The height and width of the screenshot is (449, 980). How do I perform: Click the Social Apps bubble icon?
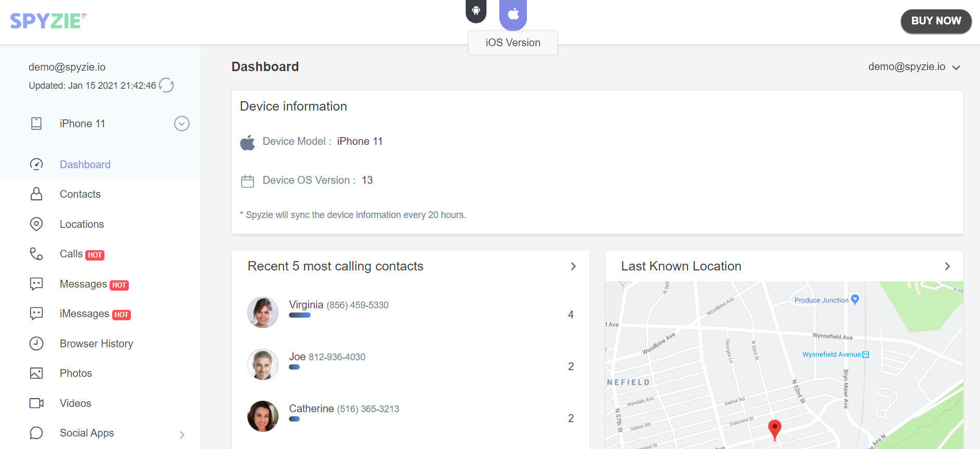point(36,433)
